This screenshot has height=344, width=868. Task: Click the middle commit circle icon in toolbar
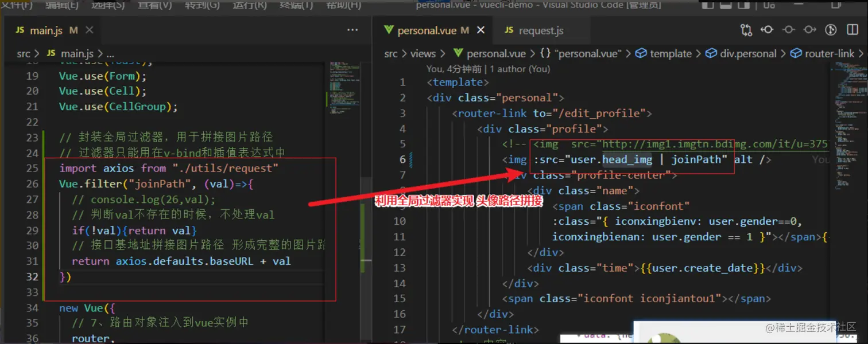coord(788,30)
